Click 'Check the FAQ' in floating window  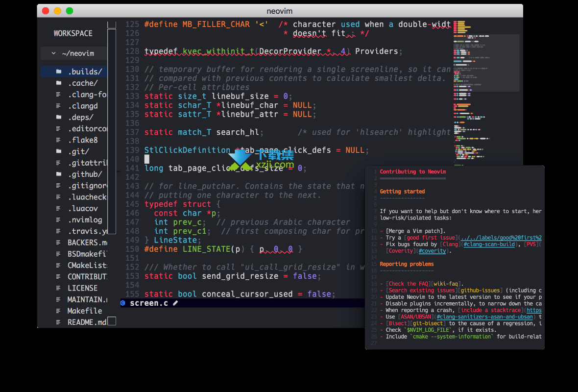tap(409, 284)
